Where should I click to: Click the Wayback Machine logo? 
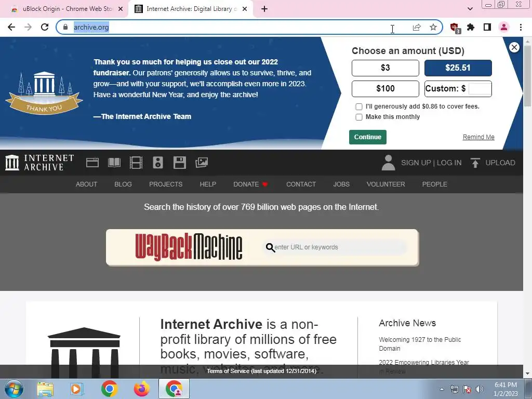click(x=189, y=247)
